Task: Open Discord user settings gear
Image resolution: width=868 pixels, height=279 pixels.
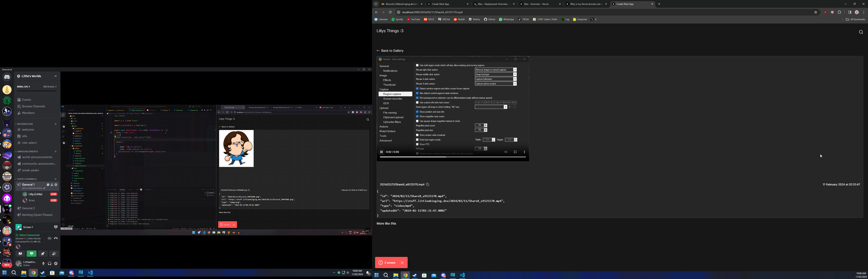Action: [56, 263]
